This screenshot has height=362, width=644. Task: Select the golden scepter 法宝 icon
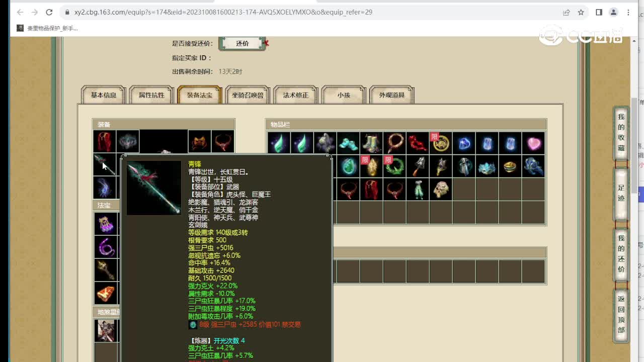(106, 269)
